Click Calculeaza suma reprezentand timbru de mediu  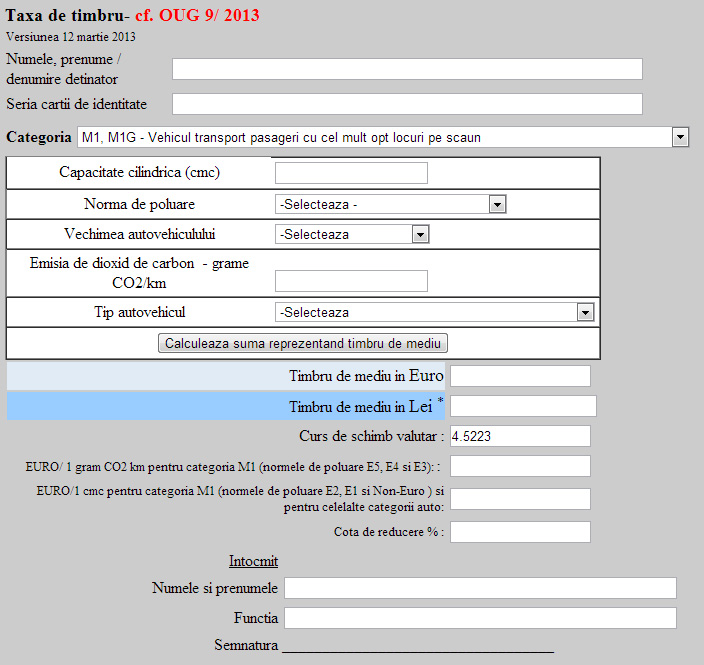coord(303,343)
